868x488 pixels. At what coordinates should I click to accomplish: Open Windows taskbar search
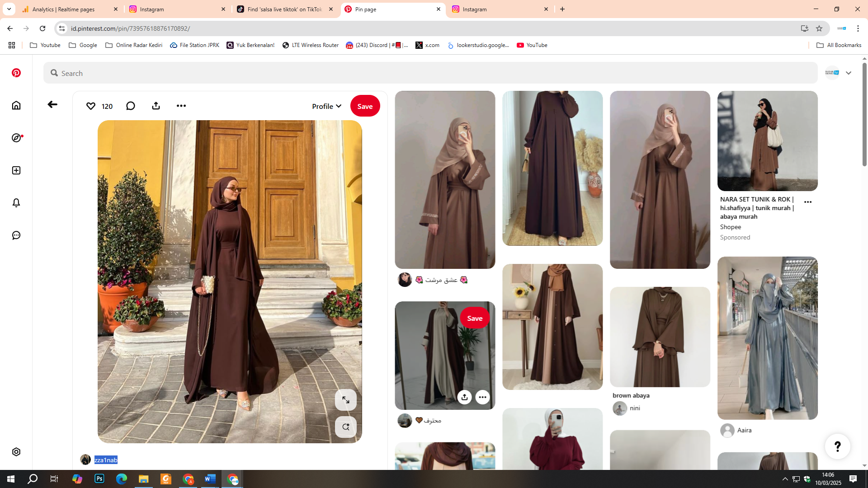tap(33, 479)
